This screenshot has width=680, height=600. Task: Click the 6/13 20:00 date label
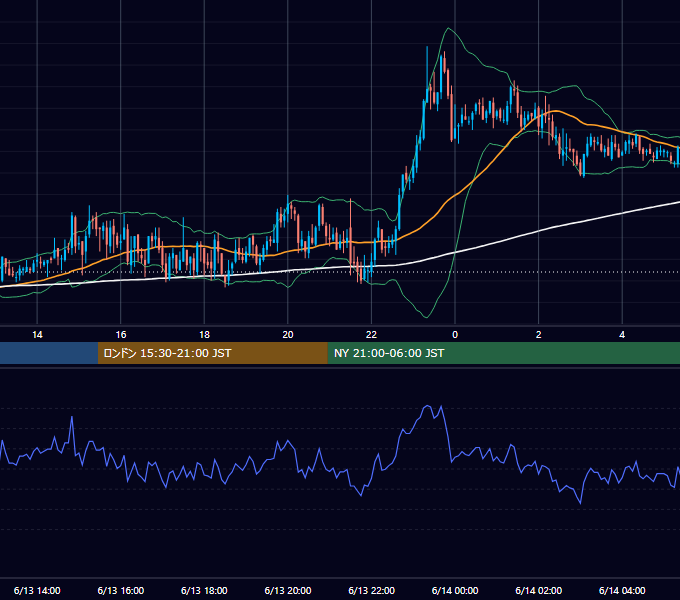[x=288, y=590]
